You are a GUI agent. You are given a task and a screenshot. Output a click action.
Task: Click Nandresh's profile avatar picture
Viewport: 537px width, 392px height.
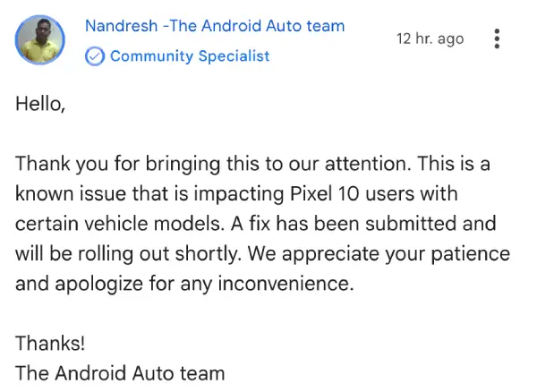tap(41, 41)
